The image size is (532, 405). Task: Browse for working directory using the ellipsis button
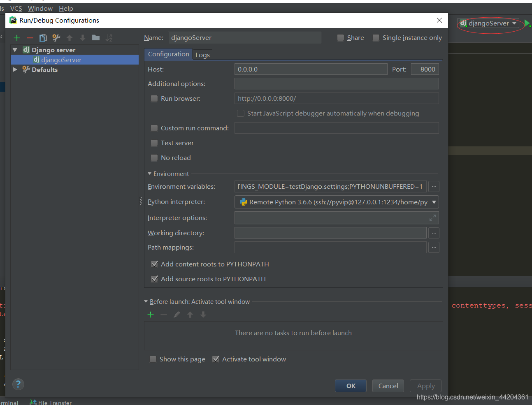click(x=434, y=233)
